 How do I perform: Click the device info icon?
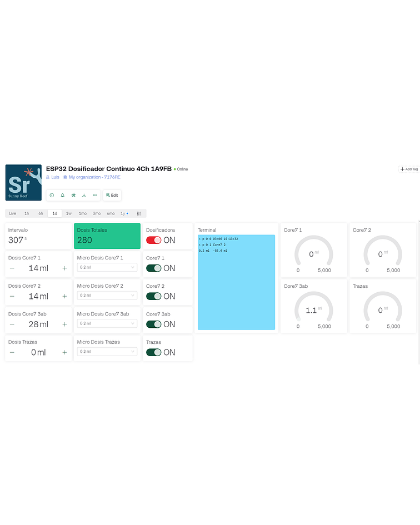pyautogui.click(x=52, y=196)
